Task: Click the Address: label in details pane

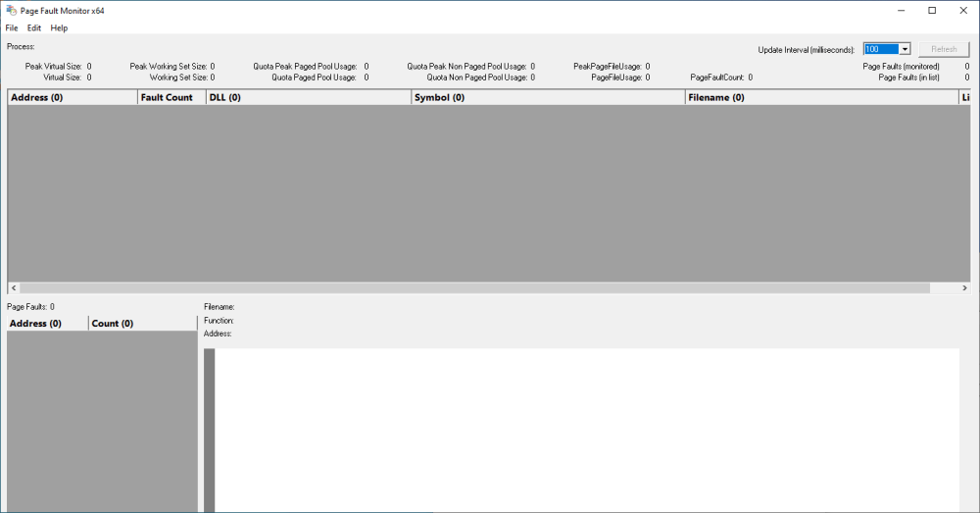Action: 218,334
